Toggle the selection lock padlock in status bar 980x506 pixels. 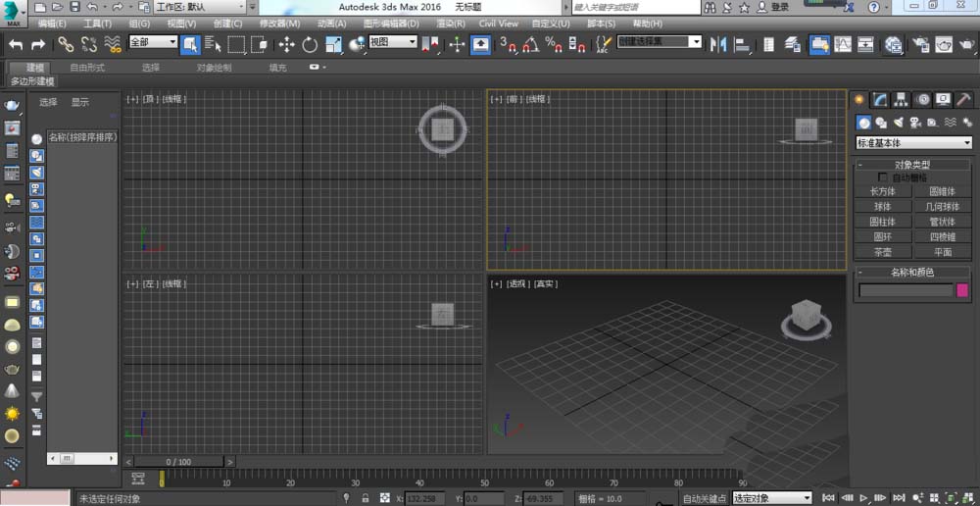coord(365,498)
